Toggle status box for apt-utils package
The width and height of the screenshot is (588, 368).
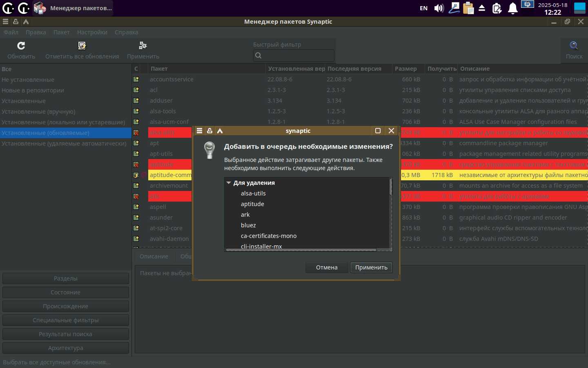pos(136,154)
